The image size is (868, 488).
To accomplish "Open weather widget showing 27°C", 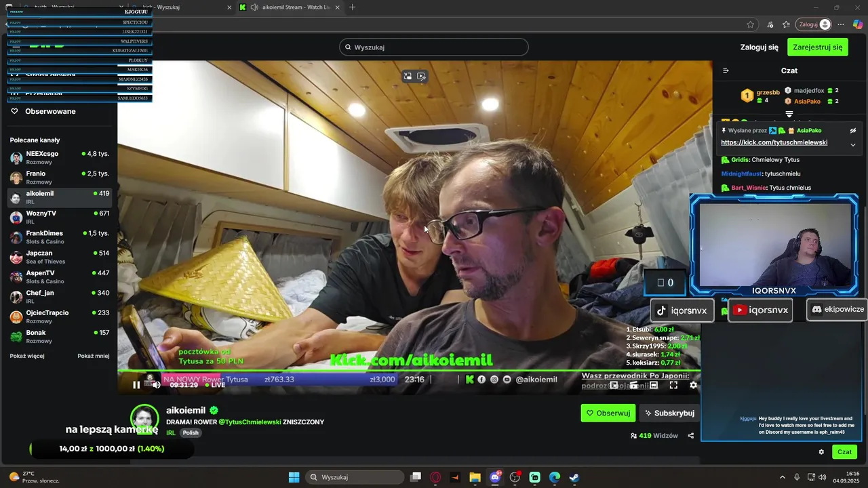I will tap(34, 477).
